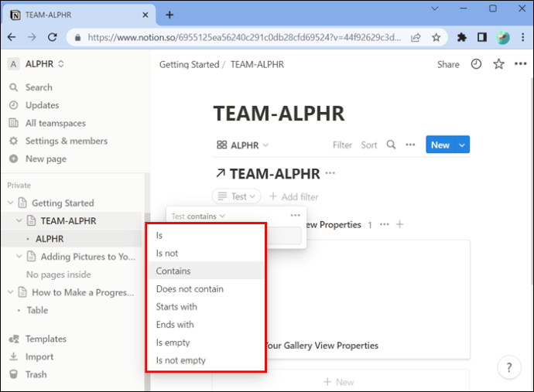534x392 pixels.
Task: Click the TEAM-ALPHR breadcrumb
Action: coord(257,64)
